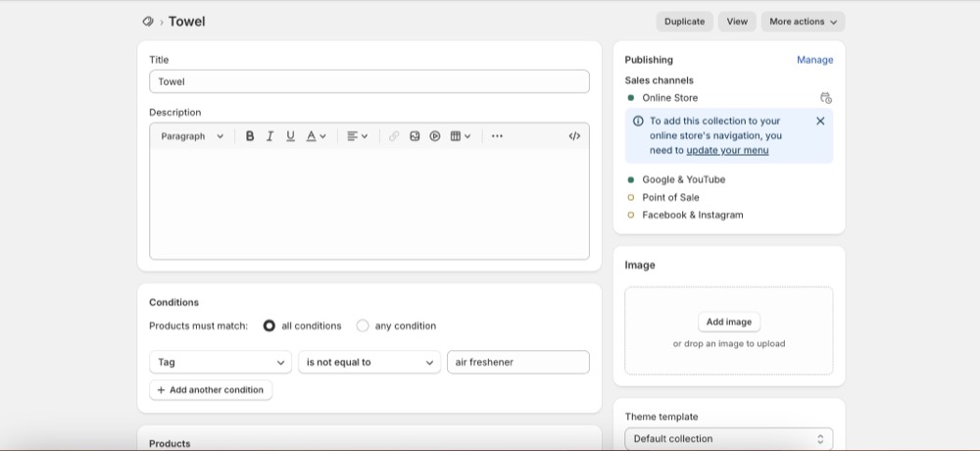Switch editor to HTML code view
This screenshot has height=451, width=980.
[574, 136]
